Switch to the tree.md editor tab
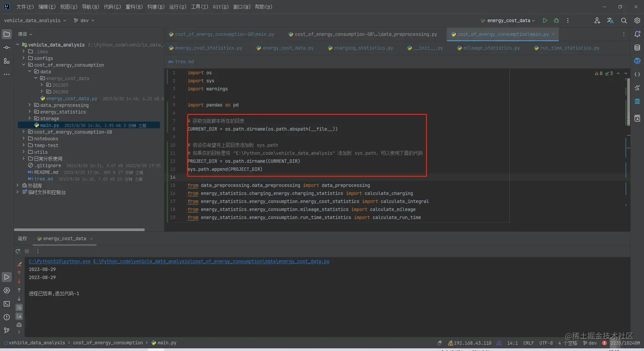Screen dimensions: 644x351 181,62
